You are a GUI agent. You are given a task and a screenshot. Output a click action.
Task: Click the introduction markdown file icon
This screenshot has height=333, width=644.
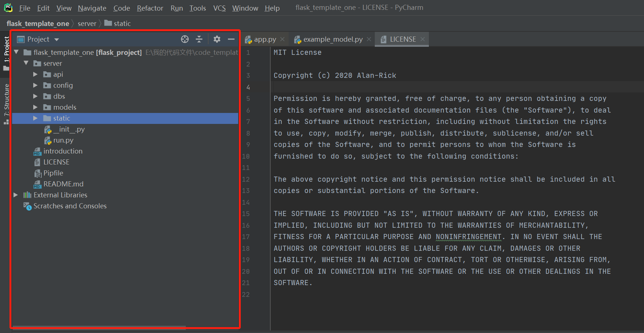[37, 151]
